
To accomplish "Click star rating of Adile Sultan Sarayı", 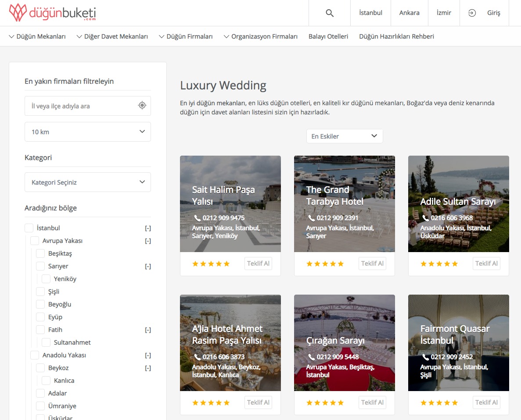I will click(439, 263).
